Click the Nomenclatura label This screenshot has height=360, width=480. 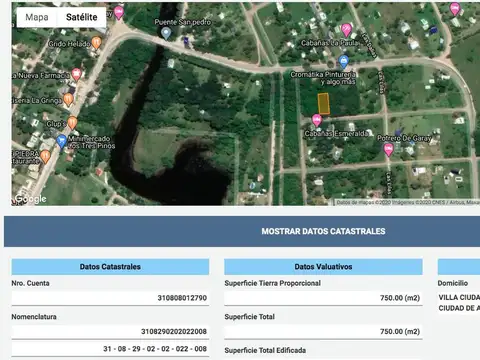(x=34, y=317)
